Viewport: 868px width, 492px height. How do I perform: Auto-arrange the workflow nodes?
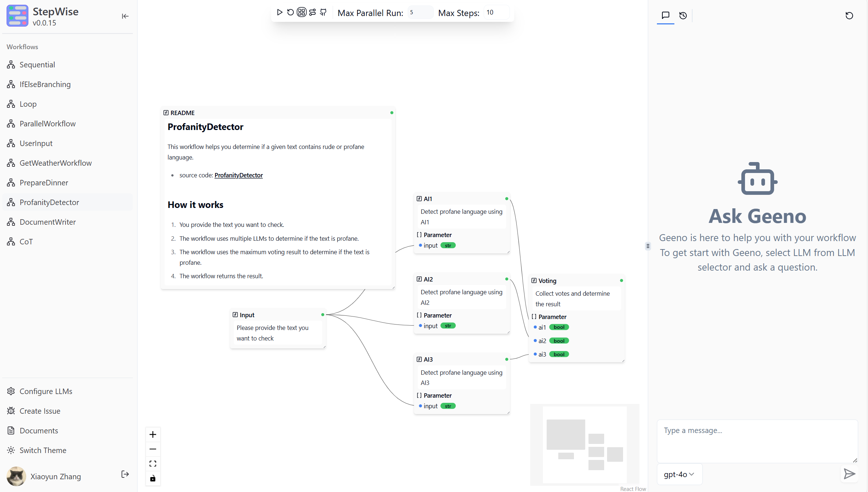pyautogui.click(x=301, y=12)
